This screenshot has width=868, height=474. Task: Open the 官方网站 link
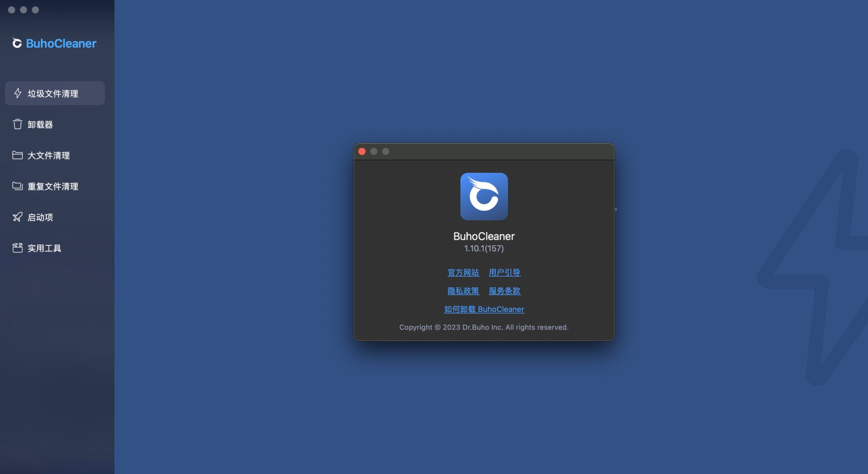pyautogui.click(x=463, y=273)
